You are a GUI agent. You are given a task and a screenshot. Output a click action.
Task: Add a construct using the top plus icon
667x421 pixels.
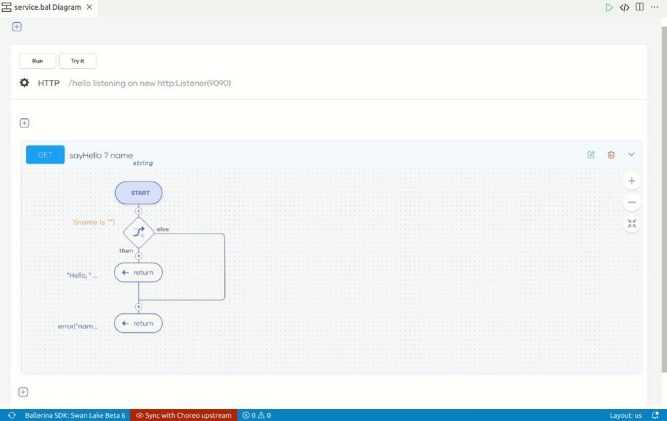point(17,27)
